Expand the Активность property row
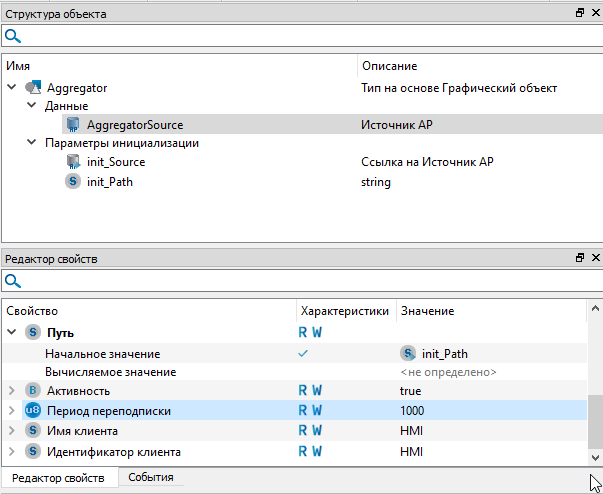 [x=12, y=390]
